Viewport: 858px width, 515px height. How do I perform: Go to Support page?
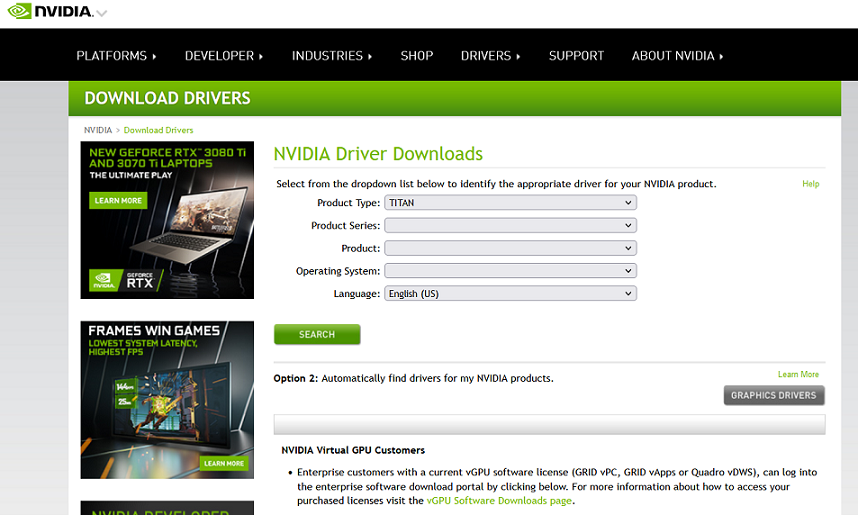click(576, 56)
